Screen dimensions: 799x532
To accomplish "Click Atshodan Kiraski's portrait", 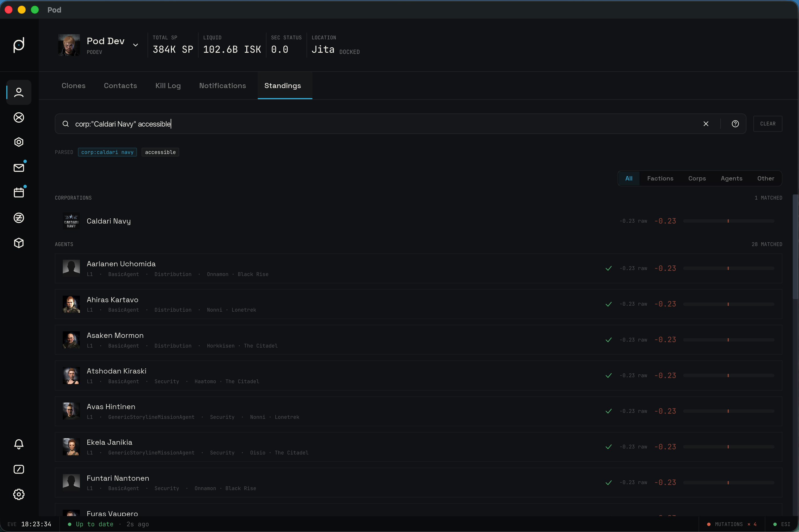I will pos(71,375).
